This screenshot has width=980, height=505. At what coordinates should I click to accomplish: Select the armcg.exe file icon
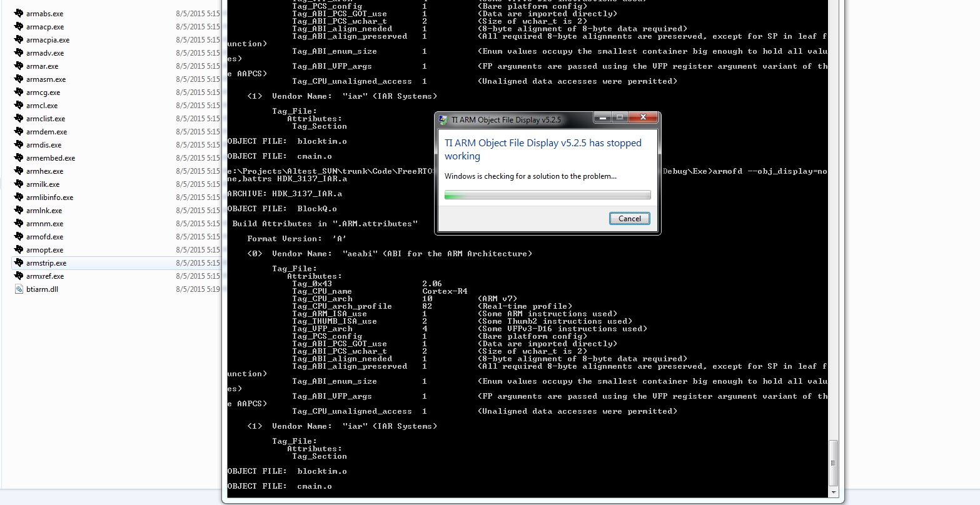[19, 92]
